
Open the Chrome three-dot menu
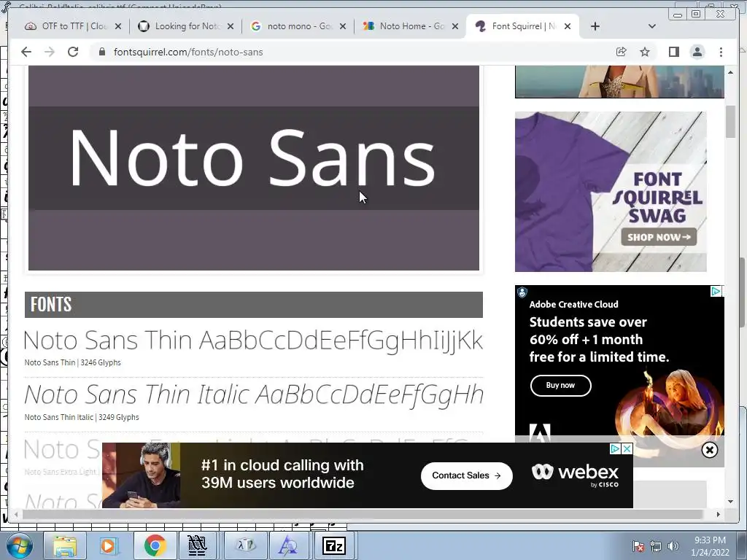tap(721, 52)
